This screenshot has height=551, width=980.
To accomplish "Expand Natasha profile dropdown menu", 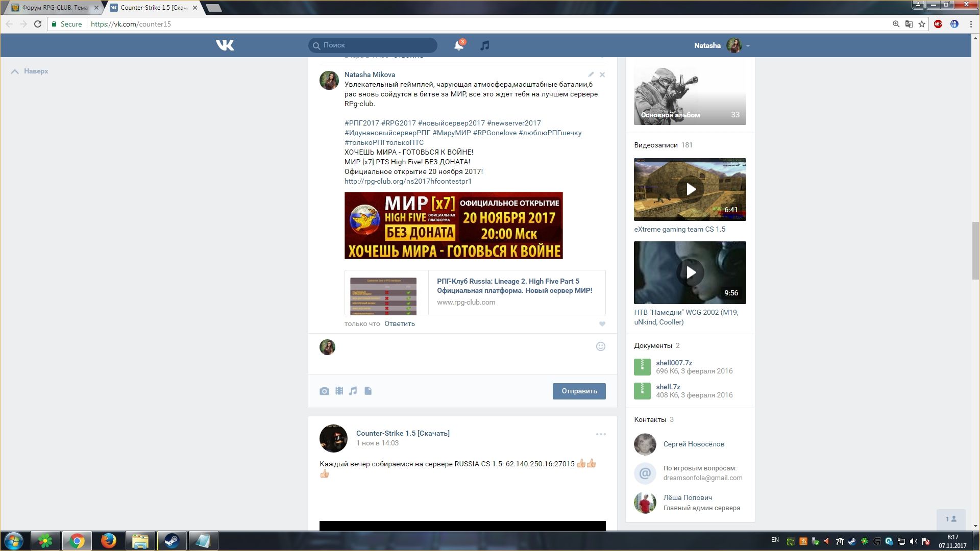I will [x=748, y=46].
